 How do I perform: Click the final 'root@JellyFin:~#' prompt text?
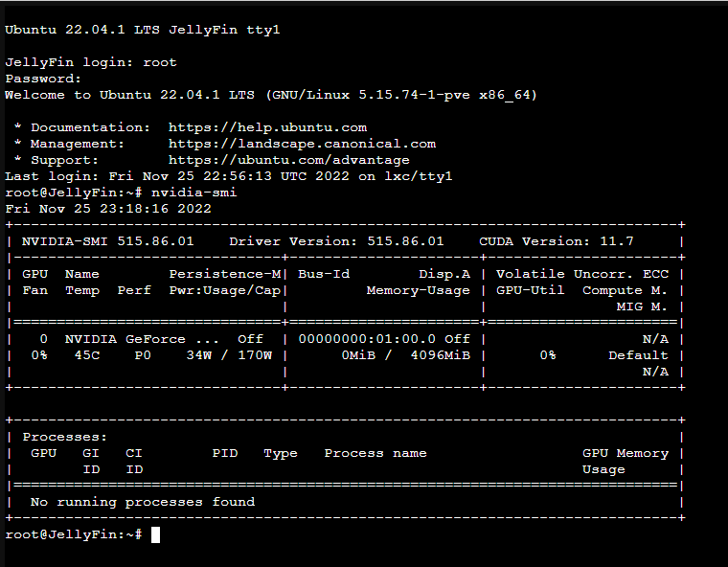[x=74, y=534]
